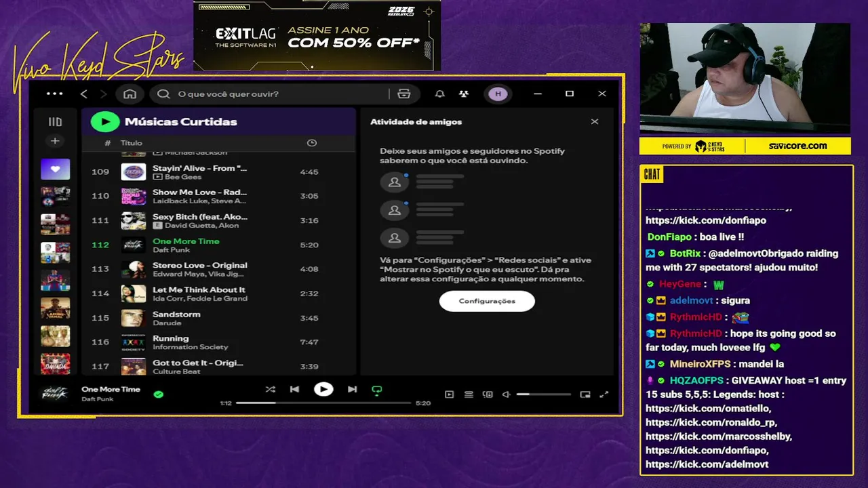868x488 pixels.
Task: Open 'One More Time' title in player bar
Action: coord(111,389)
